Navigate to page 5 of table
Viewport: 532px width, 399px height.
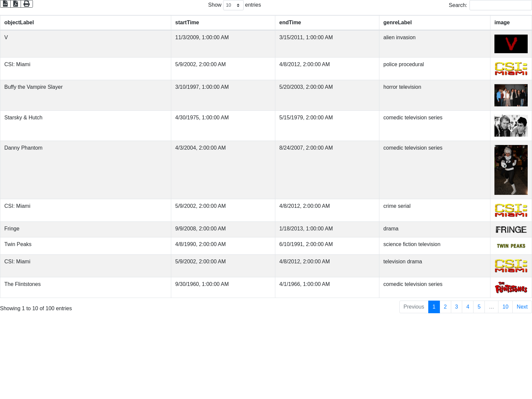tap(479, 307)
